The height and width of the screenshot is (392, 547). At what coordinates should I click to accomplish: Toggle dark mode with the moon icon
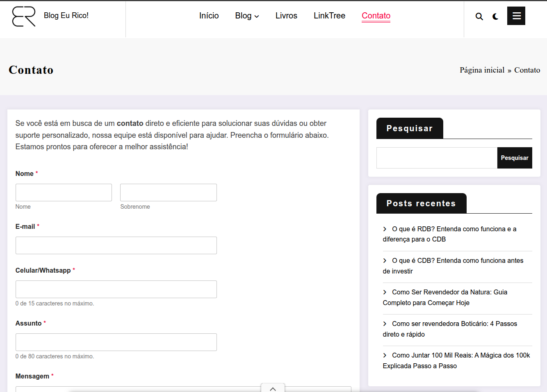point(495,16)
